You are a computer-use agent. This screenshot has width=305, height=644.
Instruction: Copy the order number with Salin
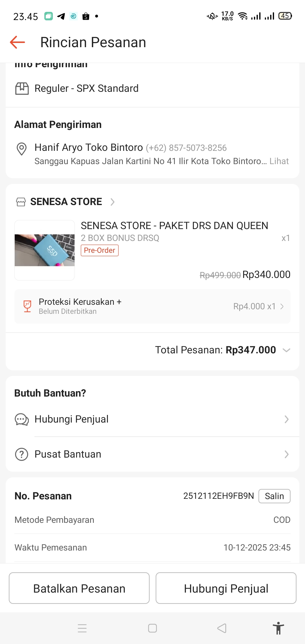[274, 496]
